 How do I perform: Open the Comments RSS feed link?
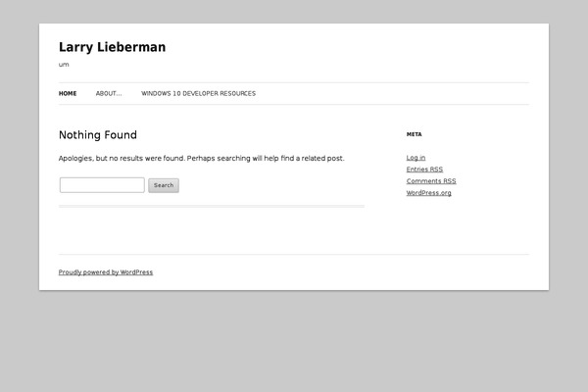point(431,181)
